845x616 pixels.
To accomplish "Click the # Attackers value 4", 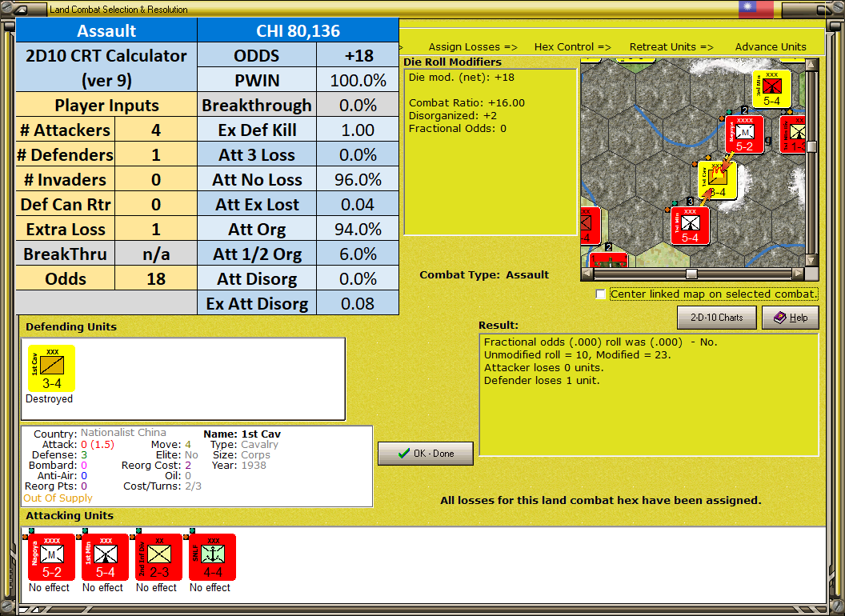I will [156, 130].
